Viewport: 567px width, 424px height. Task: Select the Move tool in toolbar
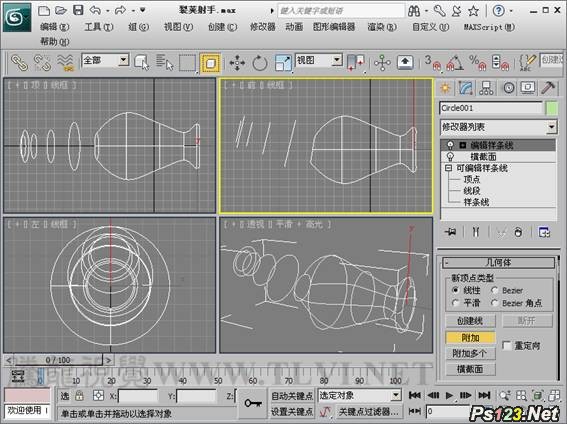point(237,63)
